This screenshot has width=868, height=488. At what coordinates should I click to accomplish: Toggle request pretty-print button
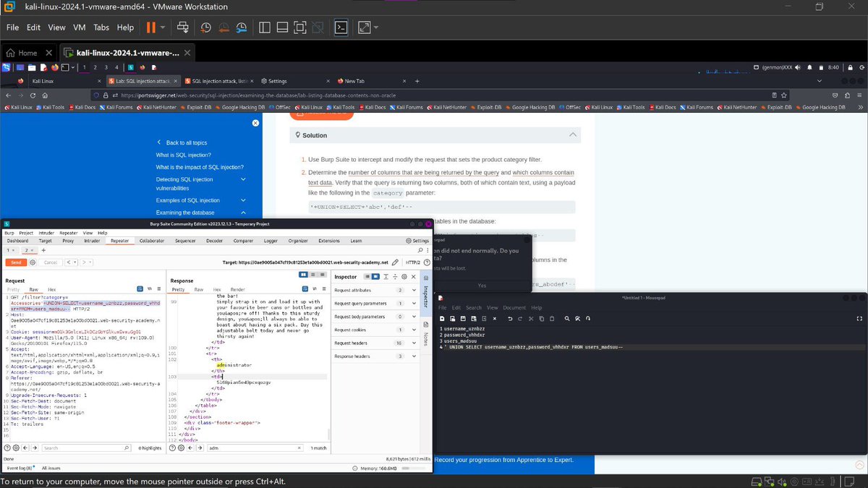tap(140, 289)
